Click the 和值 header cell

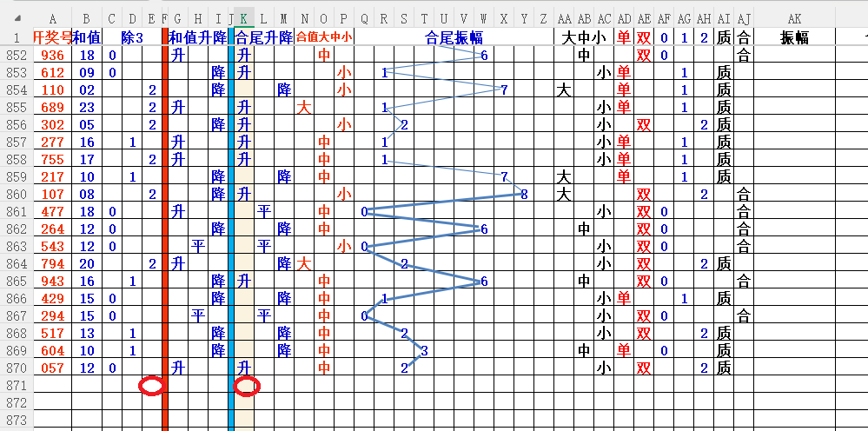tap(87, 37)
